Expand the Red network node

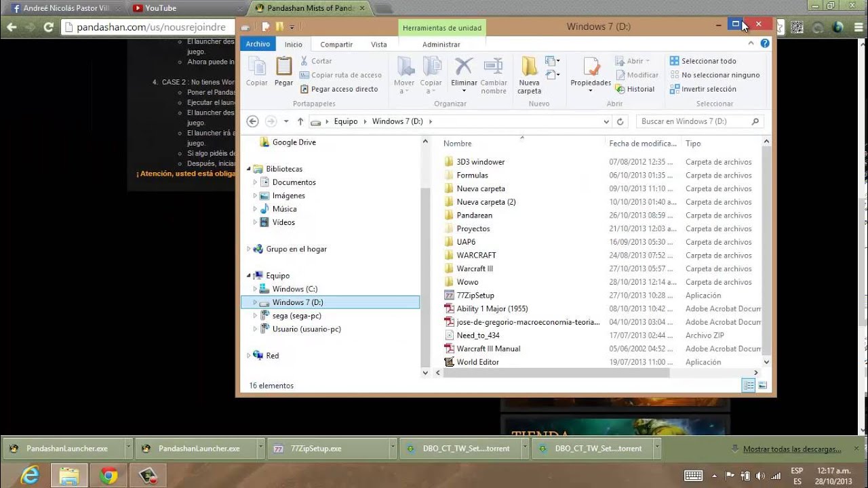pyautogui.click(x=249, y=355)
